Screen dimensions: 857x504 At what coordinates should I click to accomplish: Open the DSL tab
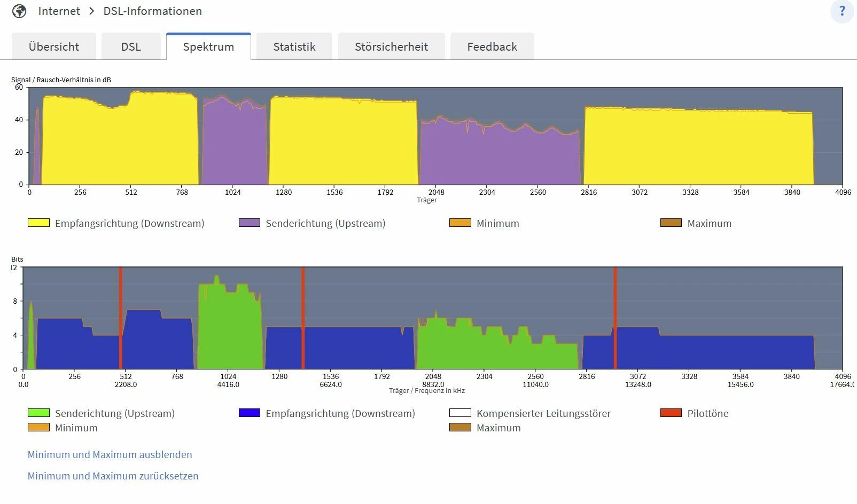pos(131,46)
